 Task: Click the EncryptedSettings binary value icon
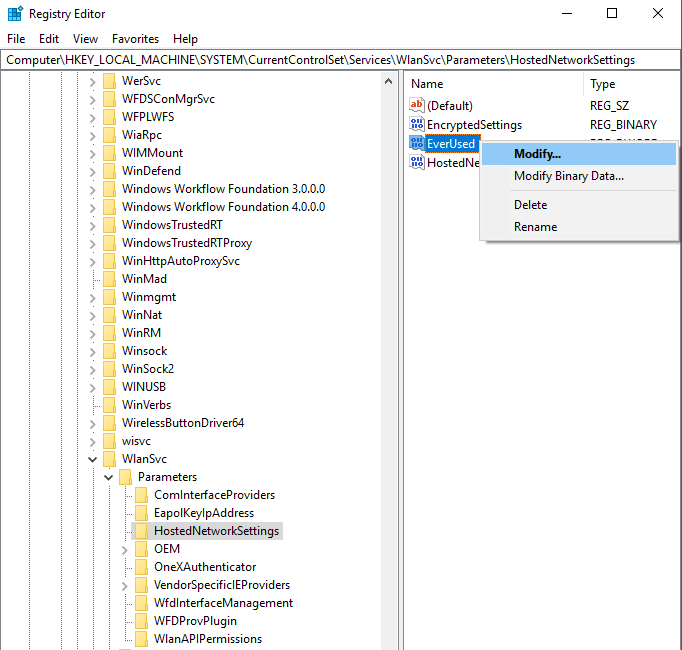click(x=417, y=124)
